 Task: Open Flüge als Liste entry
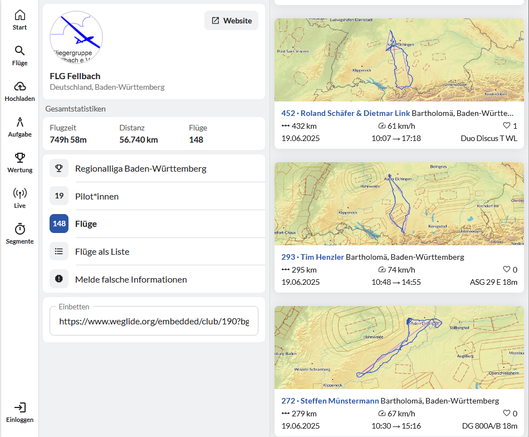coord(154,252)
